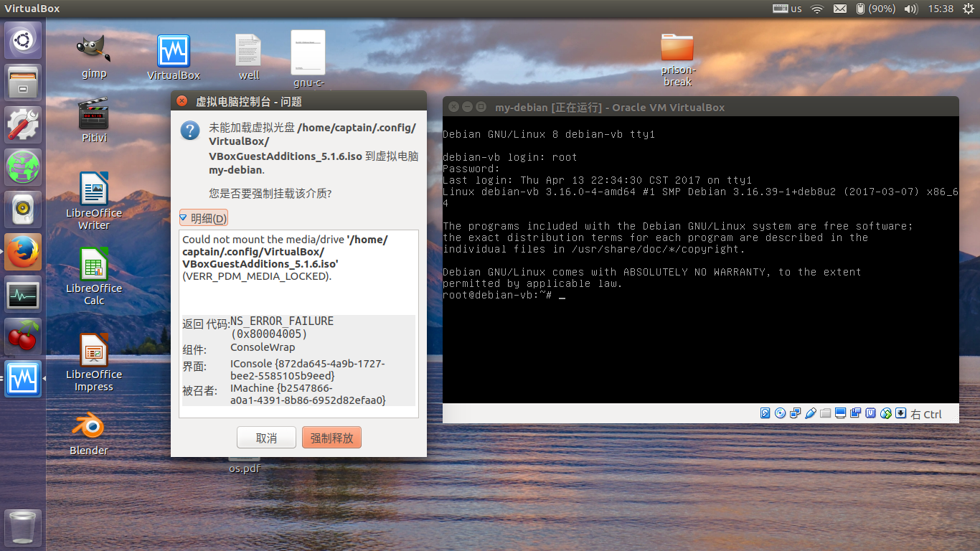This screenshot has width=980, height=551.
Task: Open the 15:38 clock menu
Action: point(941,9)
